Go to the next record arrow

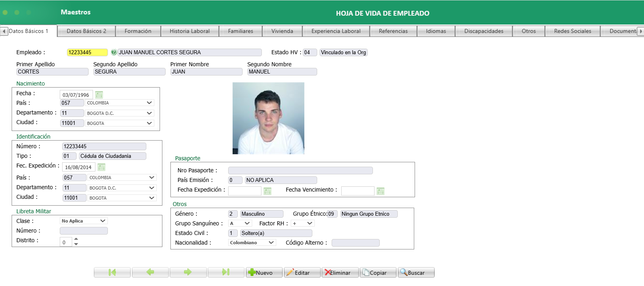(x=188, y=272)
